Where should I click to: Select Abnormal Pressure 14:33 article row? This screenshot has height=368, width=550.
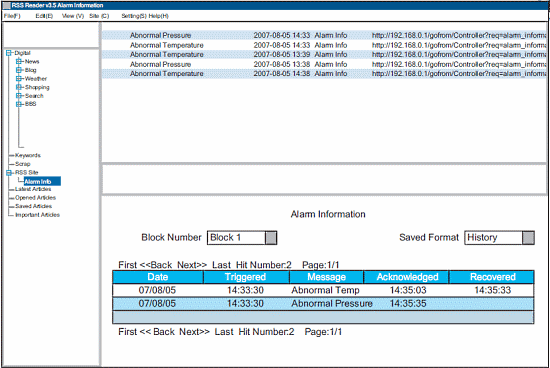point(324,35)
